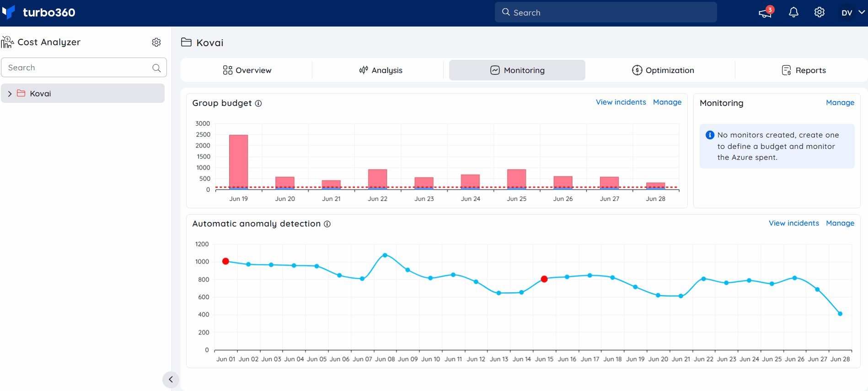Click the Cost Analyzer module icon

[x=7, y=42]
